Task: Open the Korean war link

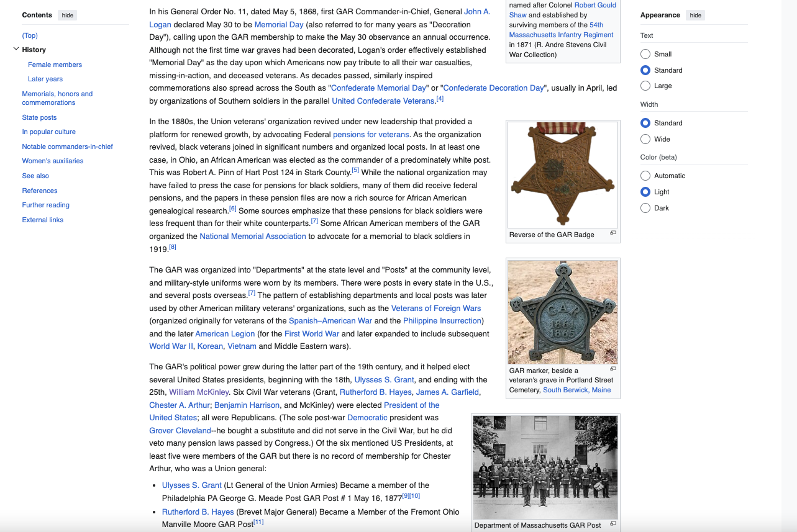Action: tap(210, 346)
